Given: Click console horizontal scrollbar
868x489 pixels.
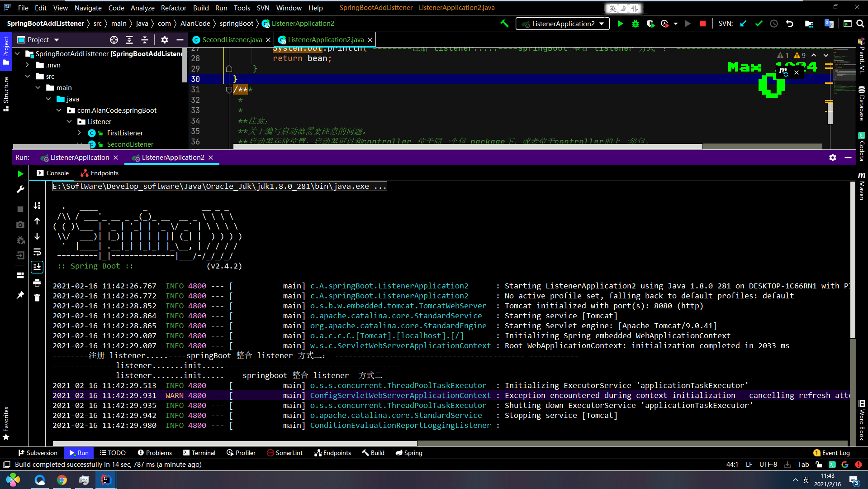Looking at the screenshot, I should point(235,444).
